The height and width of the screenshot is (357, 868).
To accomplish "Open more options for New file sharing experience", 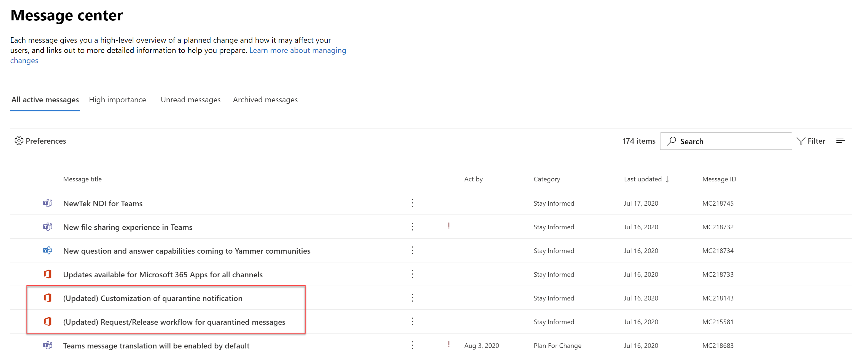I will 412,227.
